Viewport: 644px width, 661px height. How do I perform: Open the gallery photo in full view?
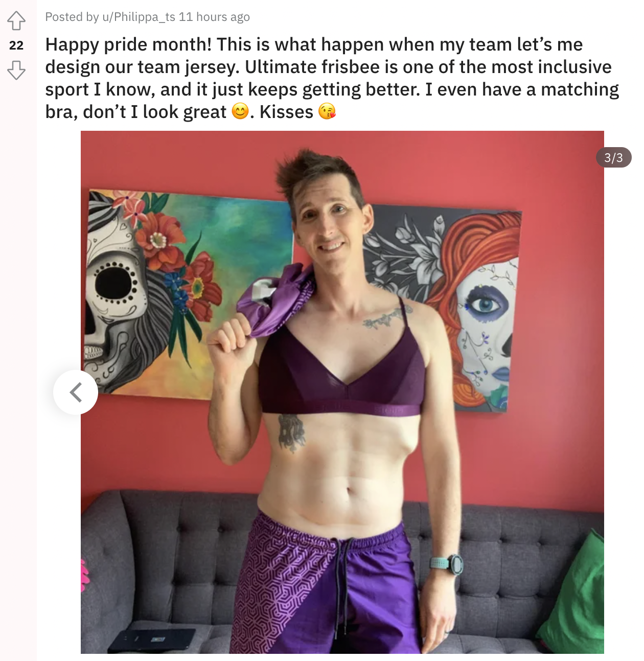pyautogui.click(x=342, y=392)
